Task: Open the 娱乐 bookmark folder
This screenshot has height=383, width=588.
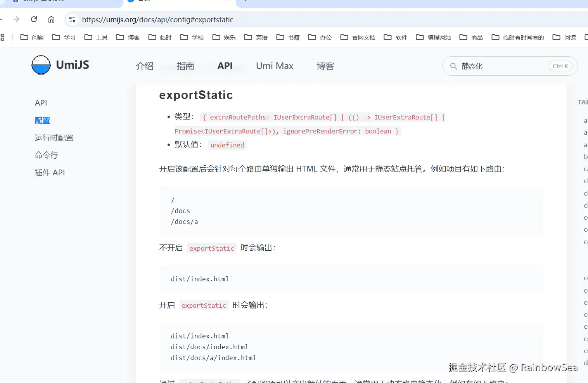Action: (x=224, y=37)
